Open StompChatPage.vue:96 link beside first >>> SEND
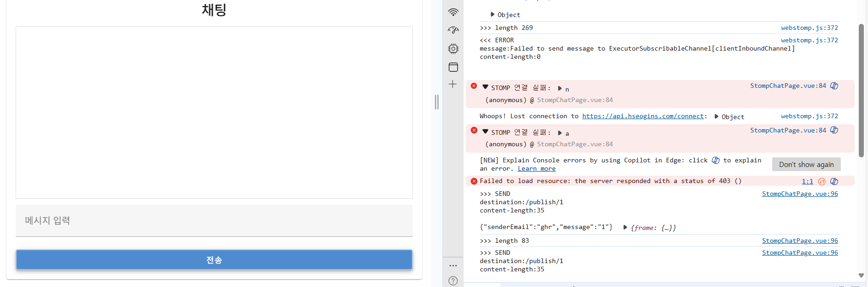The width and height of the screenshot is (868, 287). (x=800, y=194)
